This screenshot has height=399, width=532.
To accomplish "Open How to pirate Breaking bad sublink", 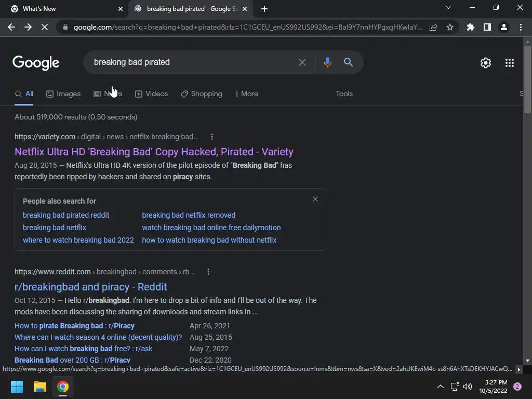I will tap(75, 326).
